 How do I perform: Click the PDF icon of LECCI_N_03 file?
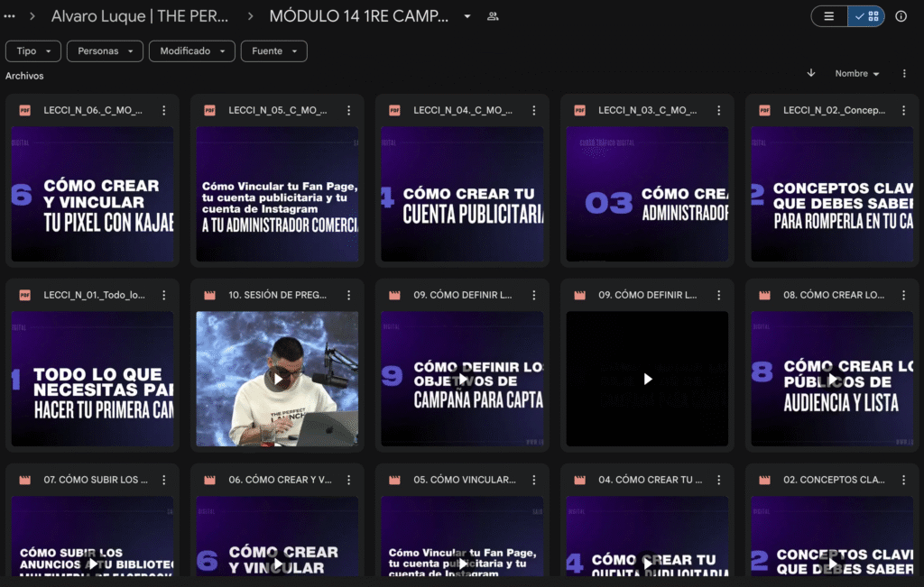tap(580, 110)
